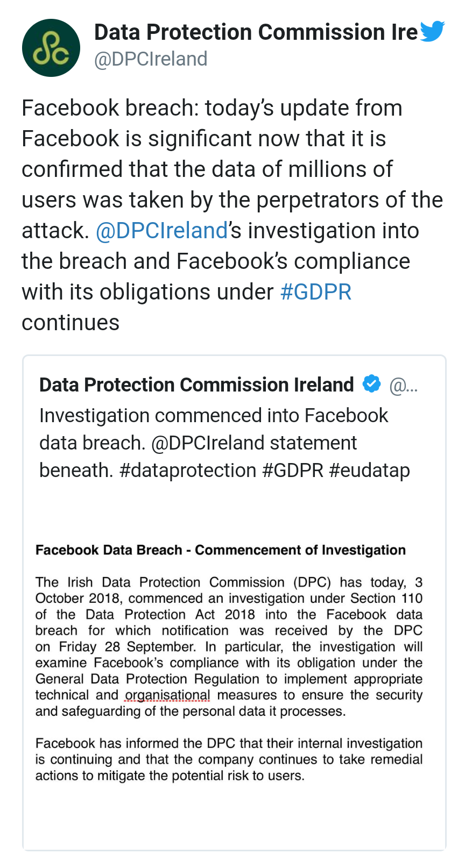The image size is (465, 868).
Task: Click the Commencement of Investigation heading
Action: coord(300,550)
